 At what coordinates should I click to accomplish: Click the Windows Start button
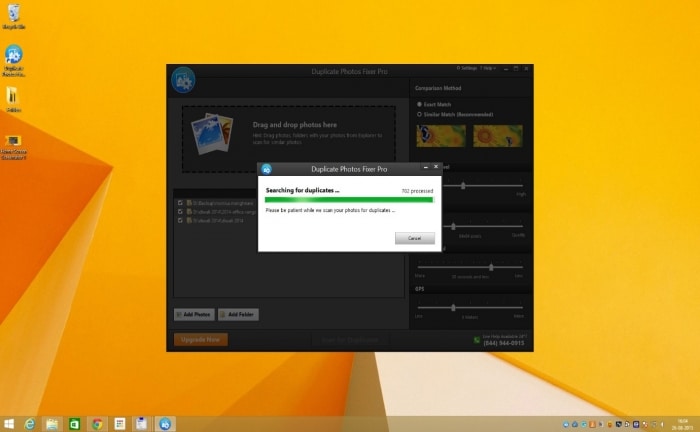(x=9, y=424)
